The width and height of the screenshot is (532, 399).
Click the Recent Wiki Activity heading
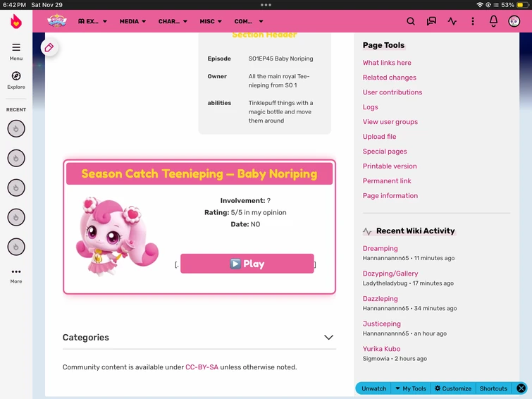tap(415, 231)
